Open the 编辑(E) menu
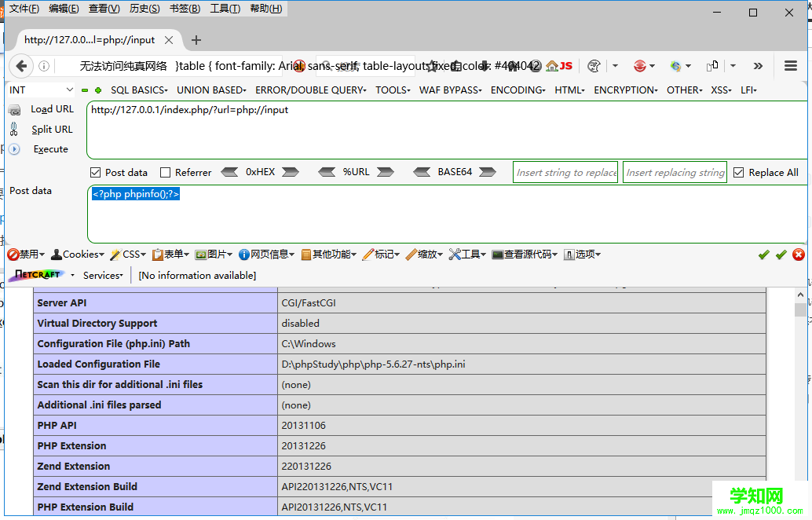Screen dimensions: 812x520 [64, 9]
